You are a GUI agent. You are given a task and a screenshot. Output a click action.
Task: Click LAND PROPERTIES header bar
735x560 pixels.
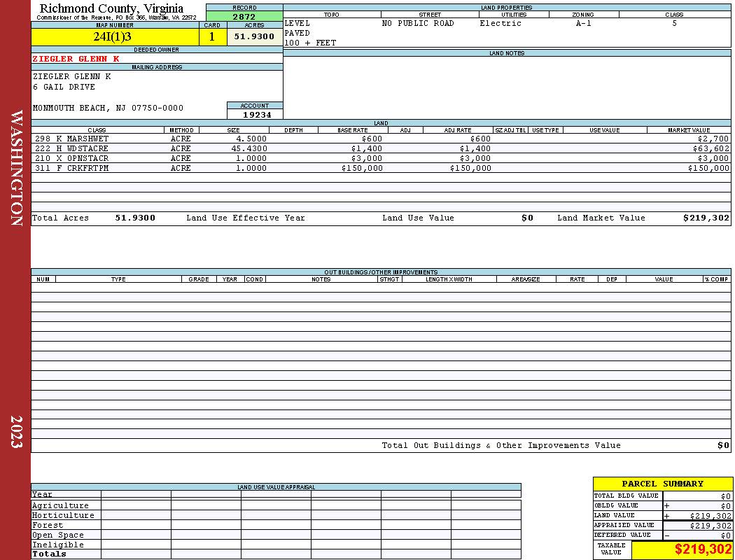(x=507, y=8)
